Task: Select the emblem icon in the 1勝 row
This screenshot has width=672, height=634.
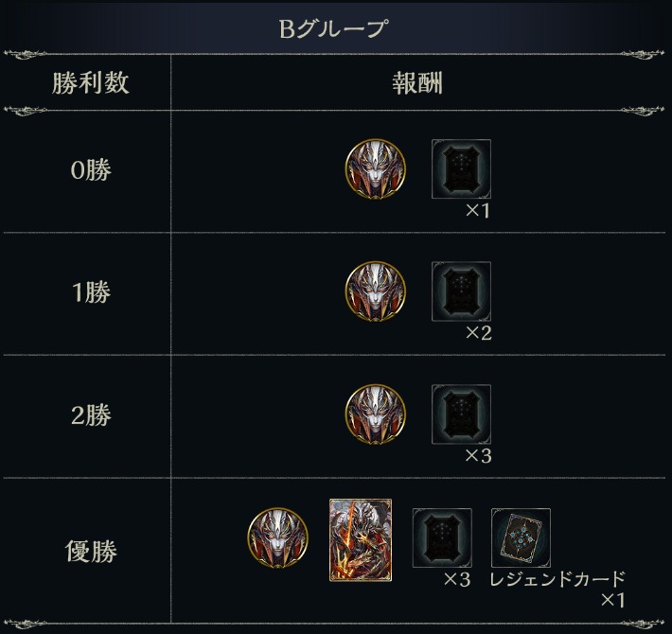Action: coord(375,291)
